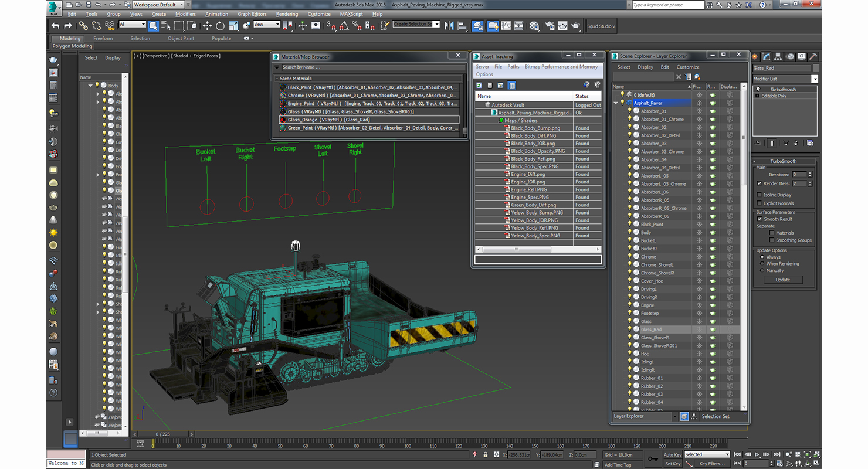Choose the Select Object tool

pos(153,26)
